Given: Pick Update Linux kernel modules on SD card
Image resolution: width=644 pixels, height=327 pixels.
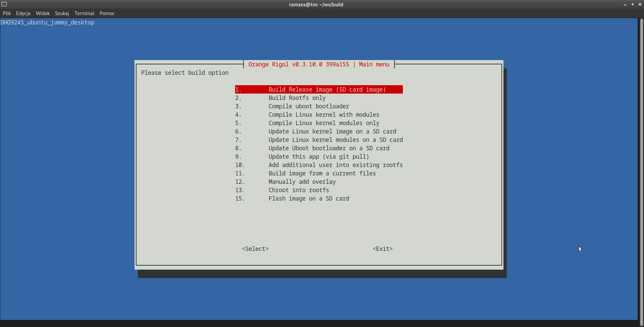Looking at the screenshot, I should click(319, 140).
